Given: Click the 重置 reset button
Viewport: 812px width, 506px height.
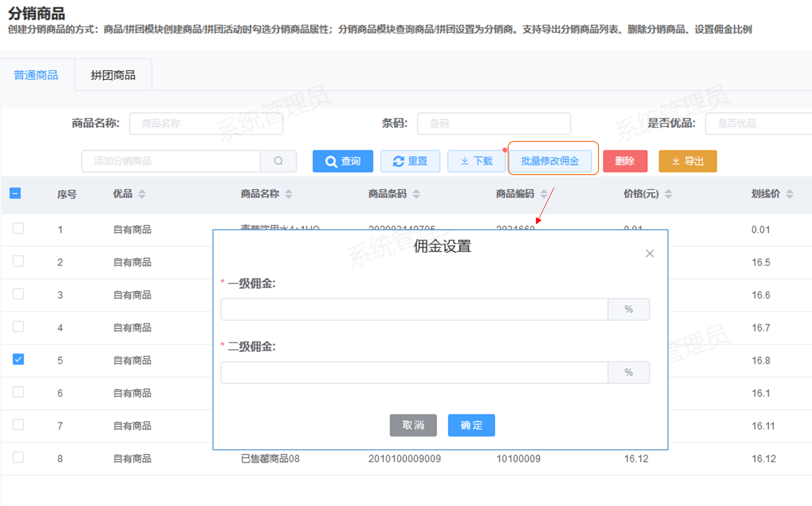Looking at the screenshot, I should pos(410,161).
